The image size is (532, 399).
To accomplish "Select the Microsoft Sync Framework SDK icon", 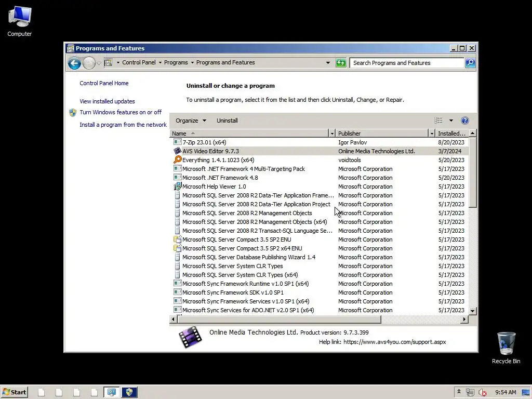I will pos(178,292).
